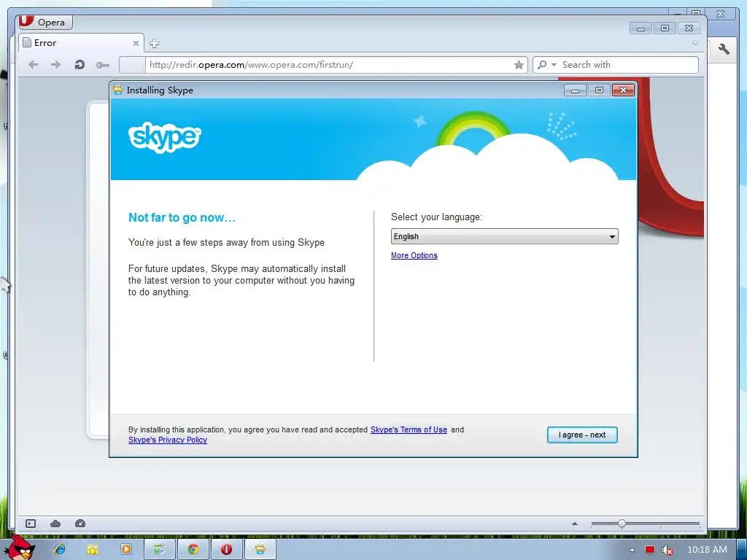Open the Select your language dropdown
The image size is (747, 560).
[x=505, y=236]
